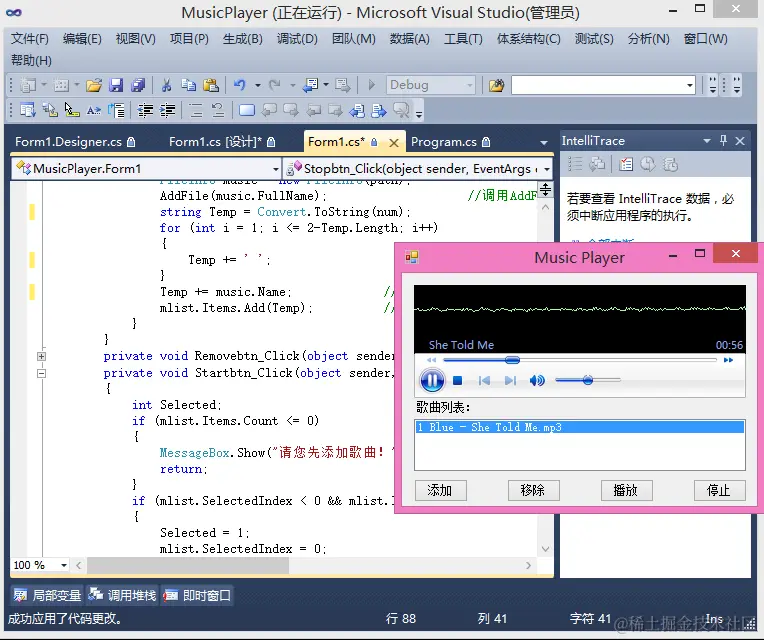Comment out the selected lines icon
764x640 pixels.
196,111
